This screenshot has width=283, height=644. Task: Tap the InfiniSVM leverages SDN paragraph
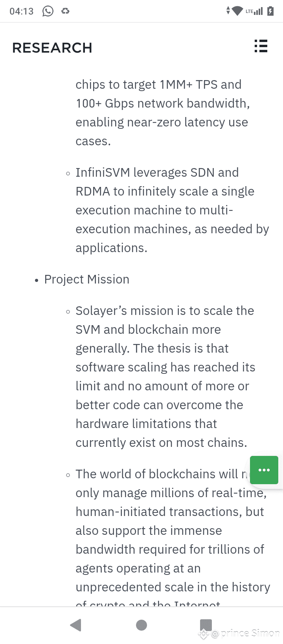point(172,210)
